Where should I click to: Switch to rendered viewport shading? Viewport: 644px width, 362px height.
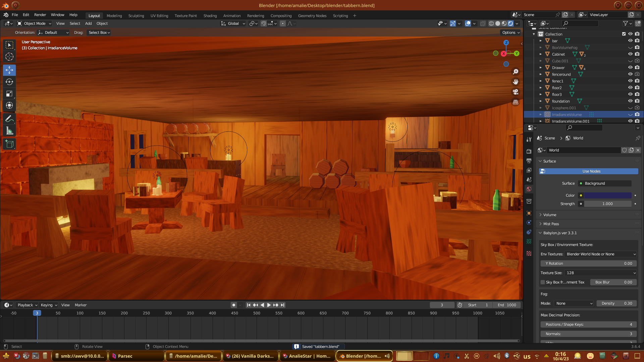[511, 23]
